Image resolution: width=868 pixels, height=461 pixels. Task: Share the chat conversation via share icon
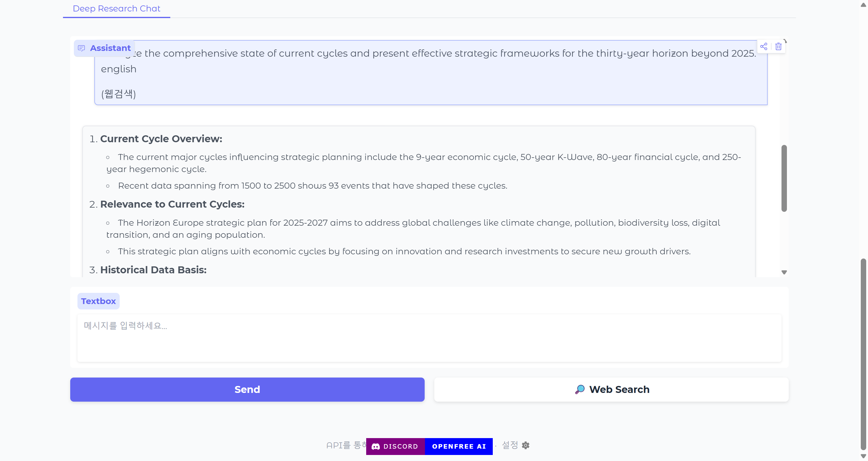coord(763,46)
